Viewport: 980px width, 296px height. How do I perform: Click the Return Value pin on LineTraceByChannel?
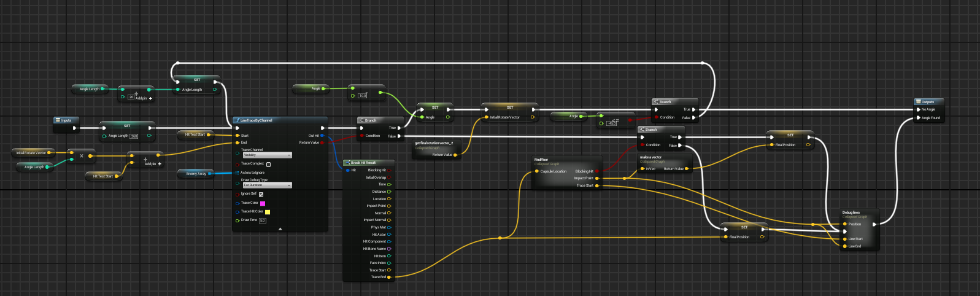322,142
